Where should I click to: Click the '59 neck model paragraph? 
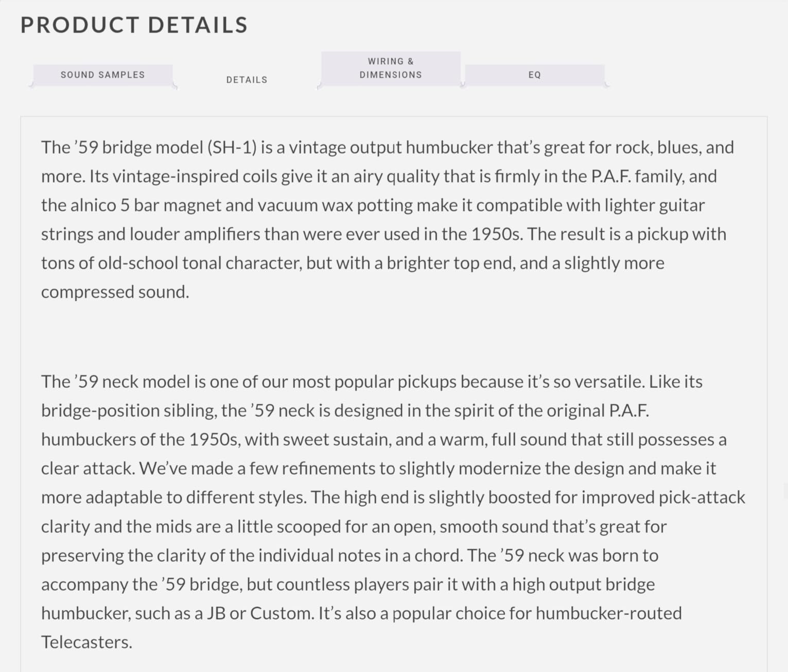coord(393,511)
